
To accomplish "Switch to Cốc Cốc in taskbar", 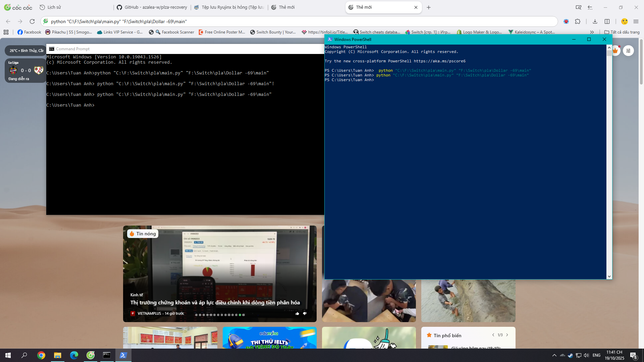I will point(91,355).
